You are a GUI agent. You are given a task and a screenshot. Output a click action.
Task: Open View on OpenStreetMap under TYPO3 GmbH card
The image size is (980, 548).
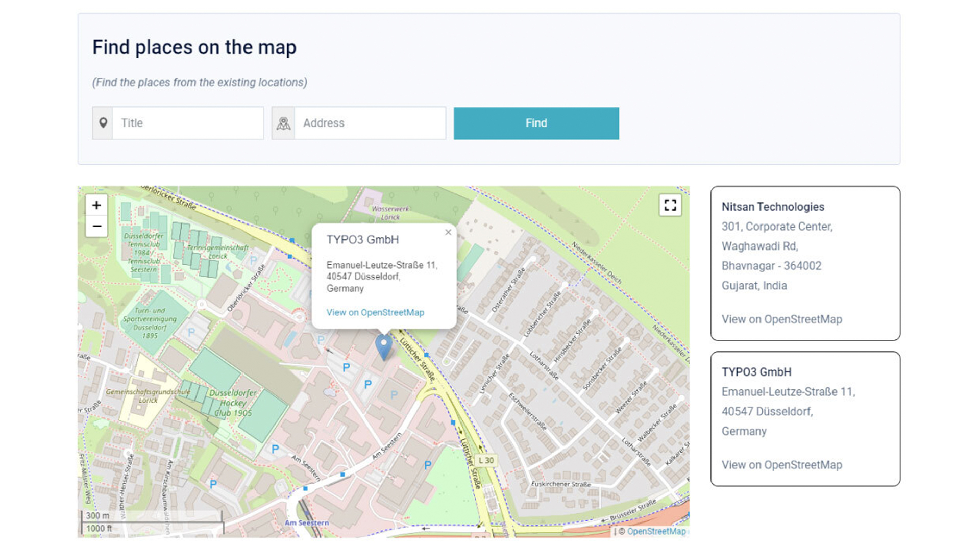[x=782, y=465]
